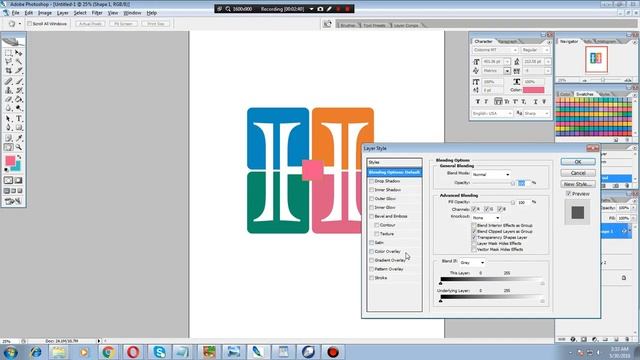Screen dimensions: 640x360
Task: Open the Blend If dropdown
Action: pyautogui.click(x=472, y=262)
